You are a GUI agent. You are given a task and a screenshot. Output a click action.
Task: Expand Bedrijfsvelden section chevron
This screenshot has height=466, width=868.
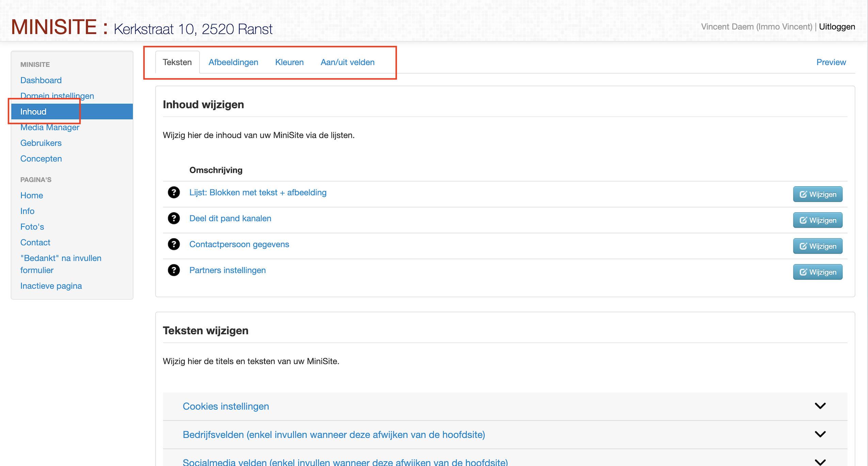(820, 434)
